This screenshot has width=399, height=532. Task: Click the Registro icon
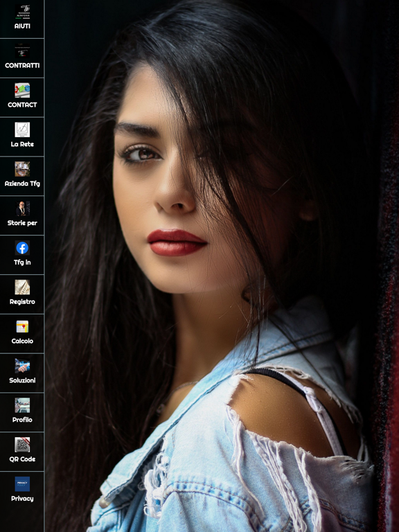pyautogui.click(x=22, y=287)
